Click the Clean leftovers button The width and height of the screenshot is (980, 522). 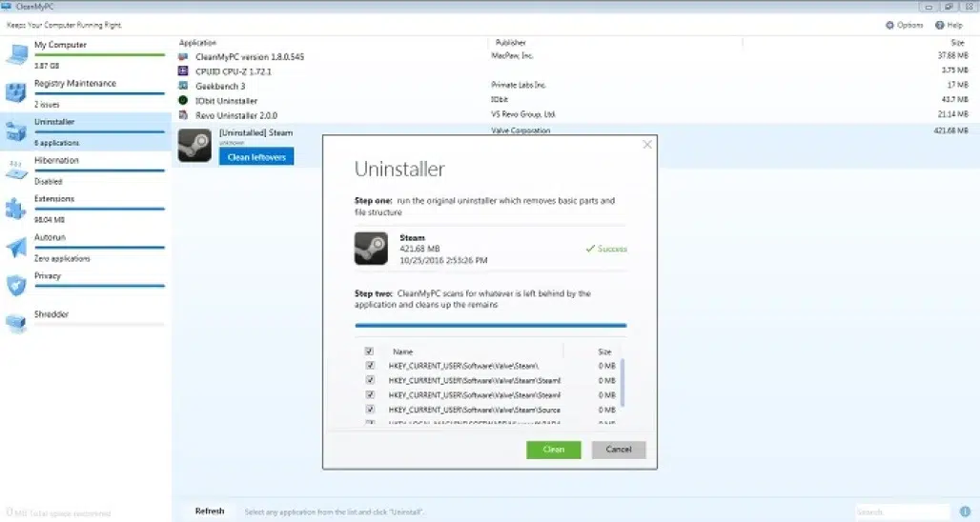pos(256,157)
